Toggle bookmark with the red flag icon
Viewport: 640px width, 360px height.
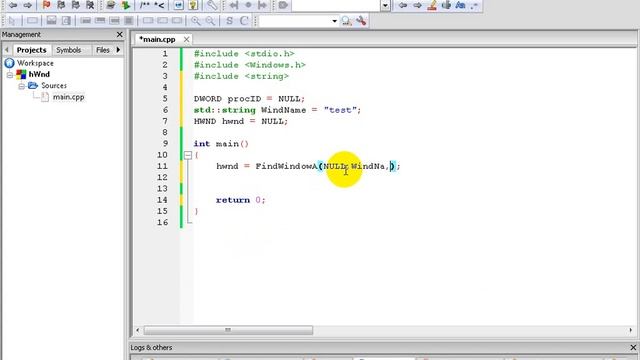point(46,5)
